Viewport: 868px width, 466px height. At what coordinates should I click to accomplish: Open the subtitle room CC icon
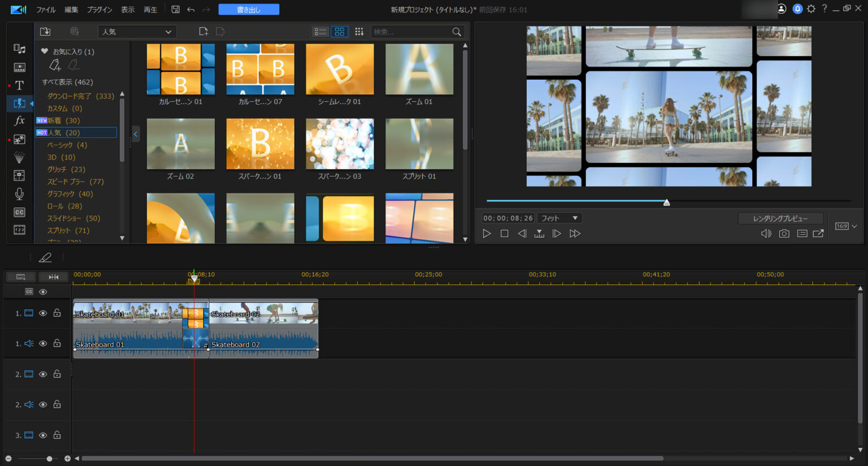19,212
